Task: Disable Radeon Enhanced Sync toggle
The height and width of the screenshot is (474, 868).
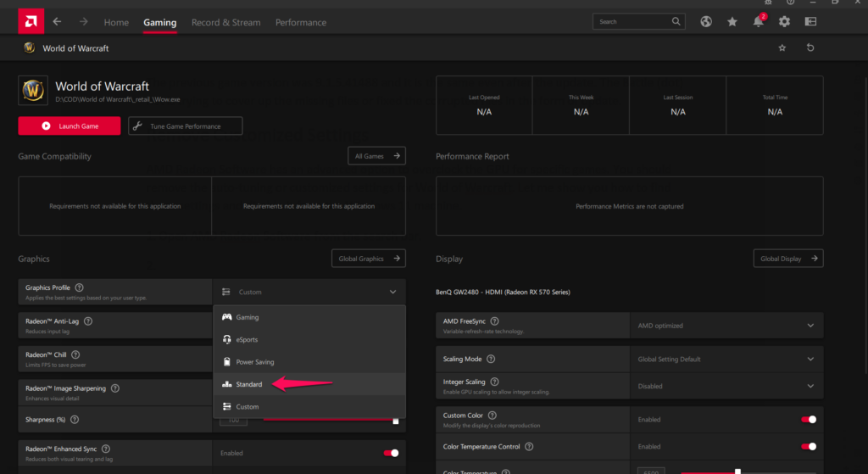Action: coord(391,453)
